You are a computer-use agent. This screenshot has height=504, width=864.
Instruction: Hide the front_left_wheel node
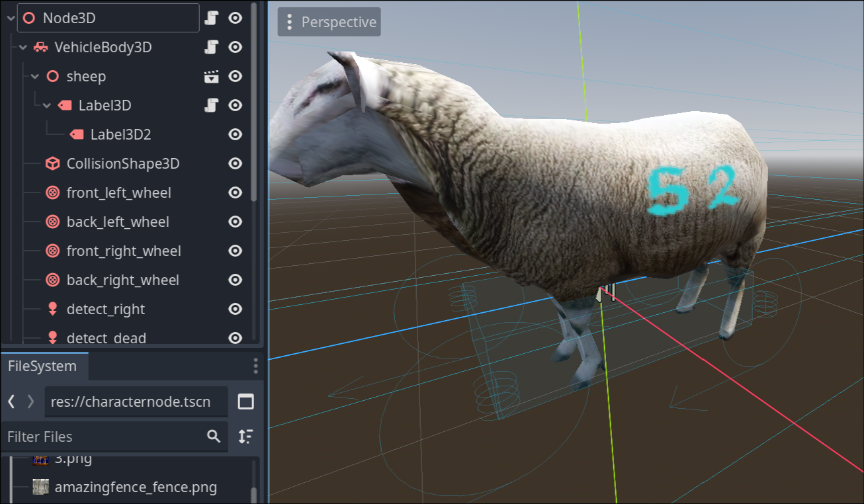pyautogui.click(x=235, y=192)
